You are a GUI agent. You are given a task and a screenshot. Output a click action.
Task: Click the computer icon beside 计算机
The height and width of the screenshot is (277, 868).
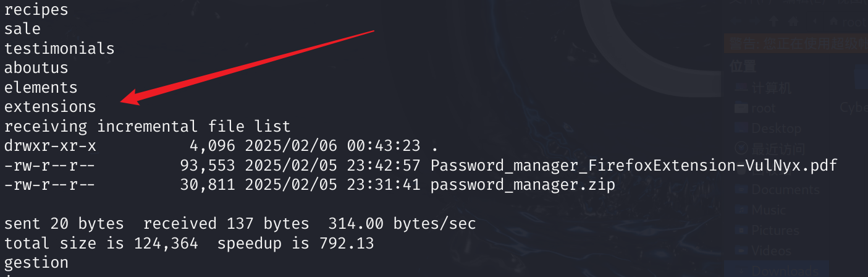click(741, 88)
